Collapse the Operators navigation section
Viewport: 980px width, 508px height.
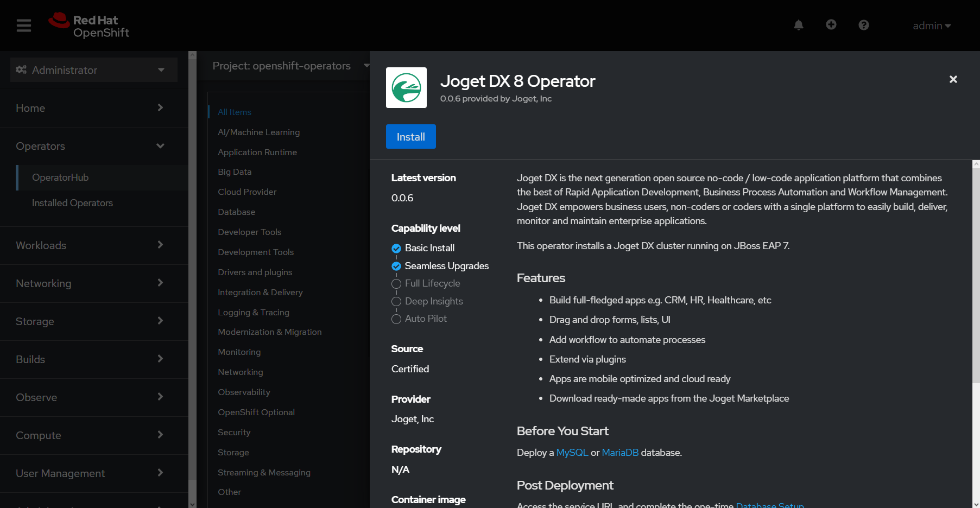pos(90,146)
